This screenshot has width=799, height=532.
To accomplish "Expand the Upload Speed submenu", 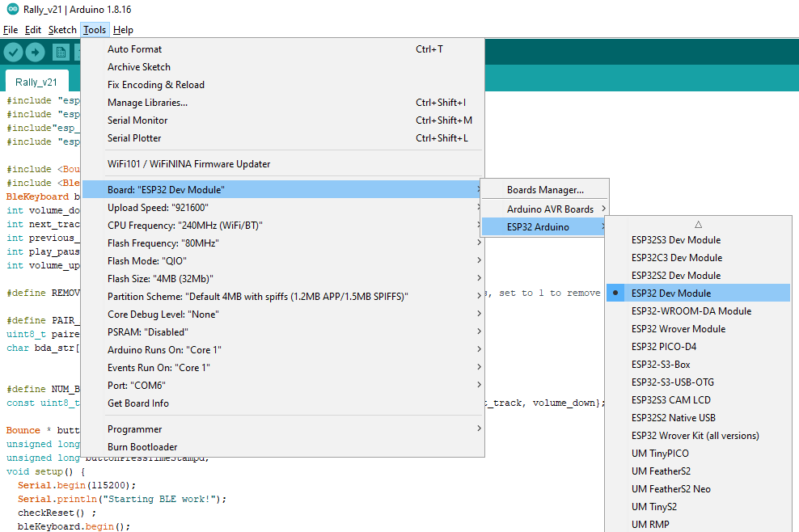I will click(x=283, y=208).
